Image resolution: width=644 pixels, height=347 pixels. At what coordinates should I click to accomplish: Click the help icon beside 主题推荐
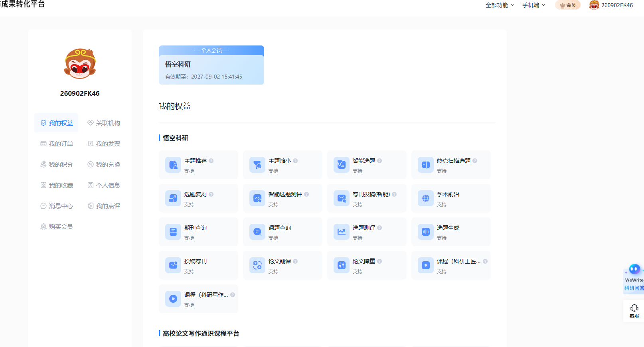tap(211, 161)
